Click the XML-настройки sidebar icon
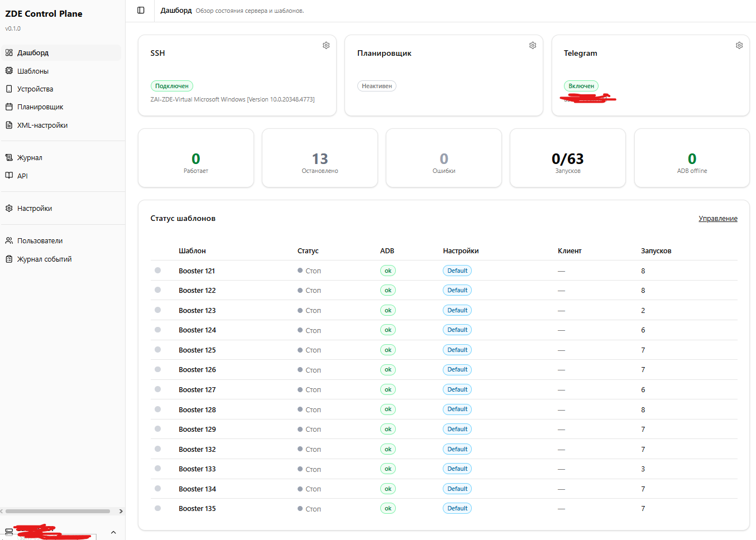756x540 pixels. (9, 125)
